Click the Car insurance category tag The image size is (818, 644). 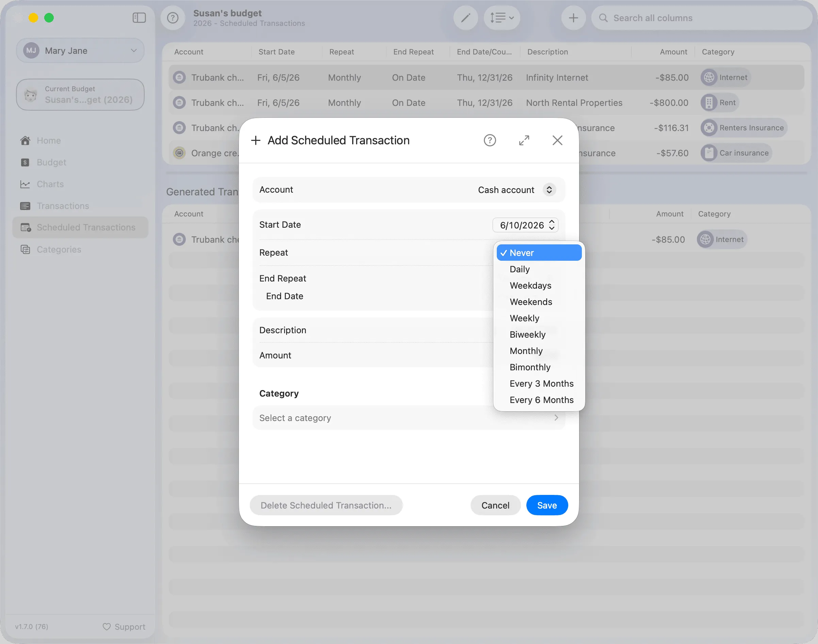tap(736, 153)
